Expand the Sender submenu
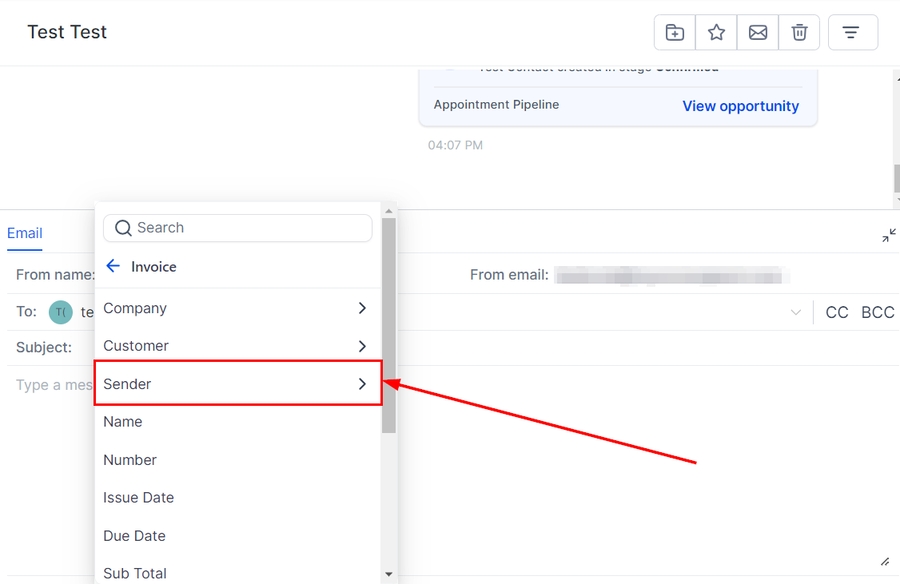This screenshot has width=900, height=584. pyautogui.click(x=237, y=384)
